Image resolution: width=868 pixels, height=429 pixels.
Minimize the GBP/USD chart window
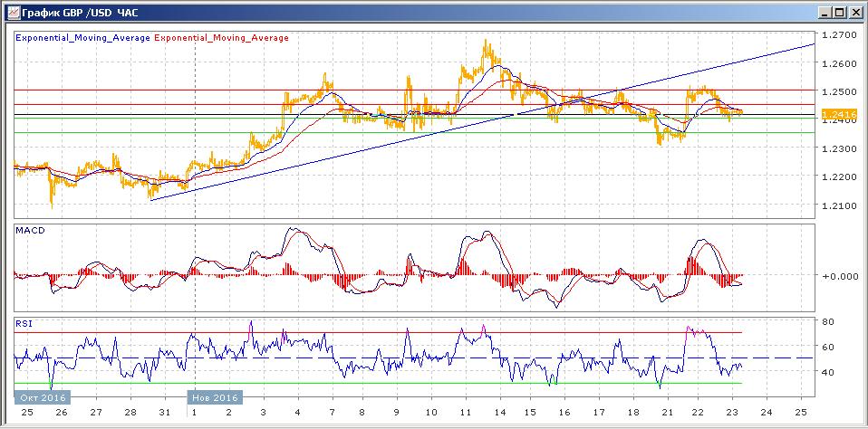(x=825, y=12)
